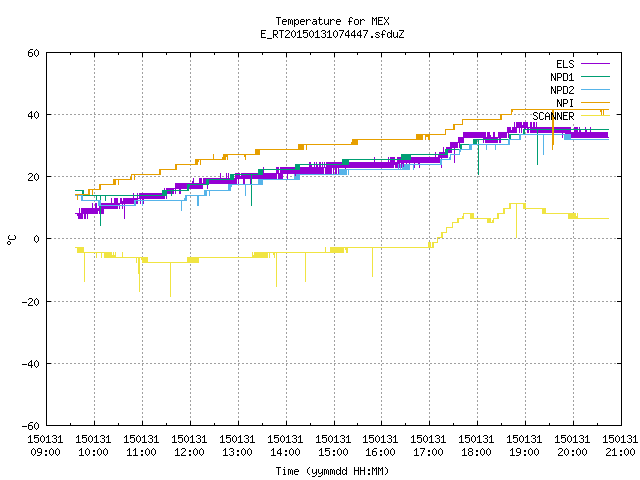The image size is (640, 480).
Task: Click the y-axis label 40
Action: [33, 115]
